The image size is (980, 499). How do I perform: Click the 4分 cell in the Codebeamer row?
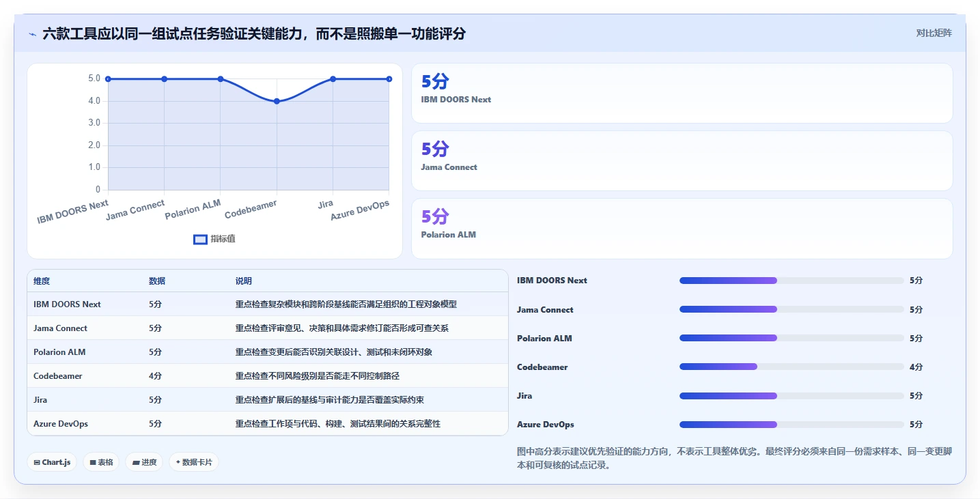point(156,376)
